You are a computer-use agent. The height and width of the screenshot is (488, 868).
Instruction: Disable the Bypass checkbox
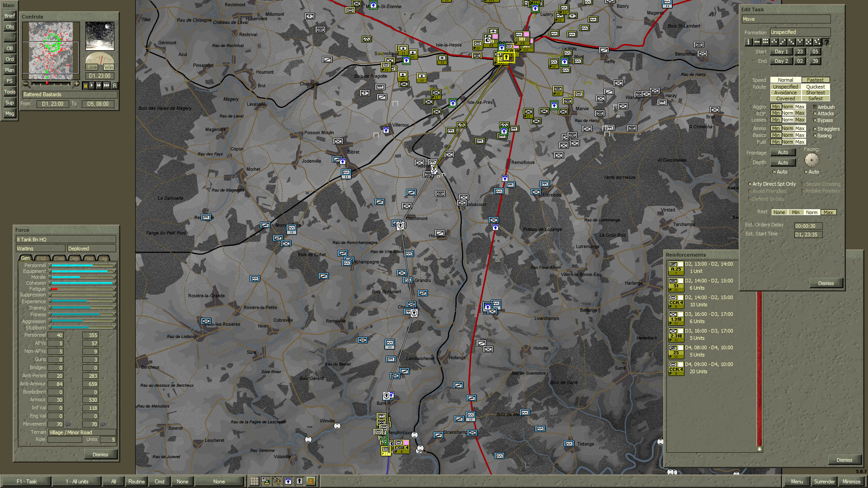pos(816,120)
